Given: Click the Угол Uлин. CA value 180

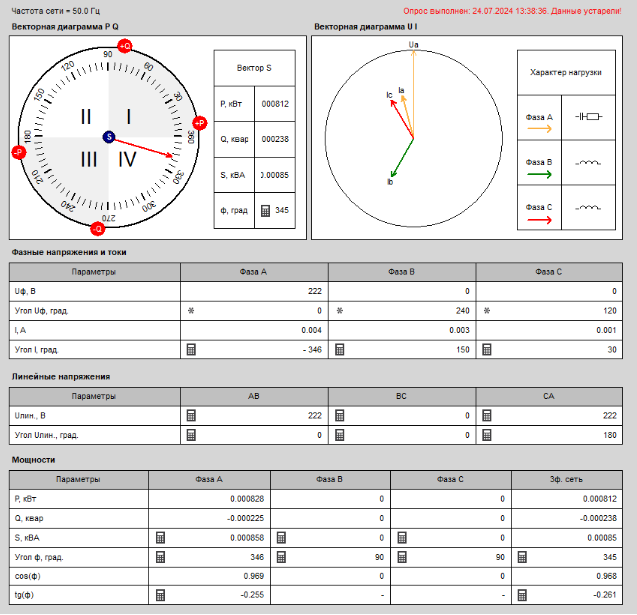Looking at the screenshot, I should coord(610,435).
